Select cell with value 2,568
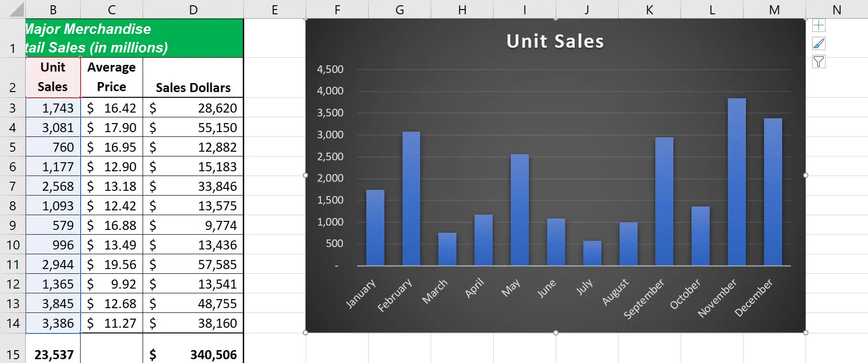868x363 pixels. pos(53,186)
